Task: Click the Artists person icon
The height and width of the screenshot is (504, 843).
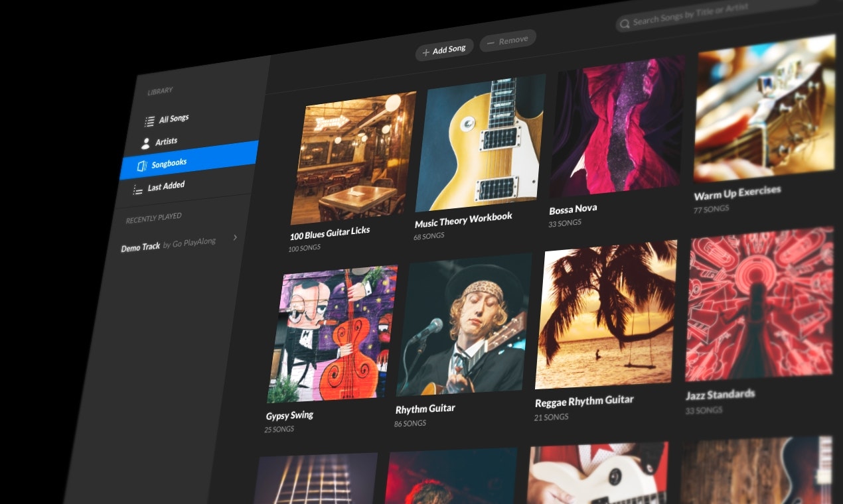Action: (146, 143)
